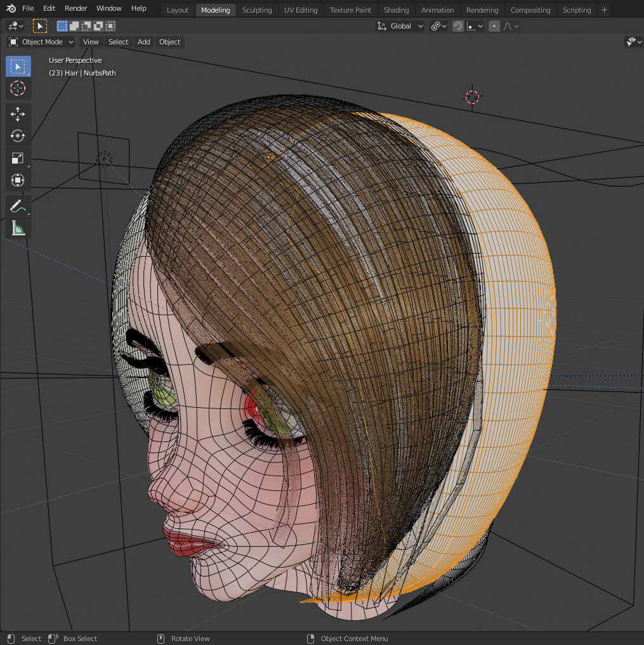Open the snap element options dropdown
The height and width of the screenshot is (645, 644).
point(475,27)
